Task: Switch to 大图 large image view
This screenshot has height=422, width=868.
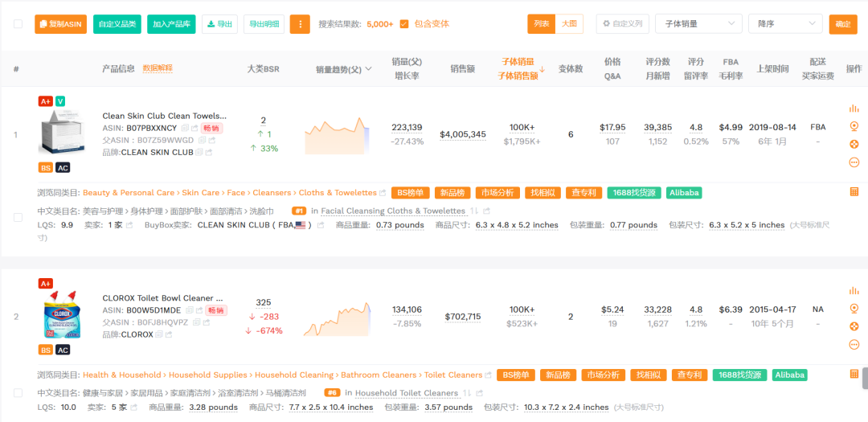Action: tap(569, 24)
